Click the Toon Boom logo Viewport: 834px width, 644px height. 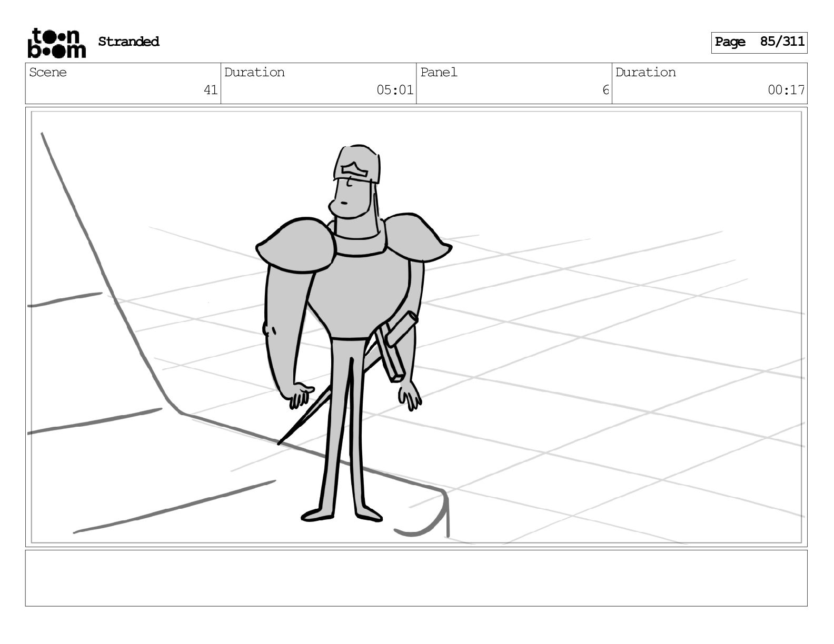click(56, 43)
